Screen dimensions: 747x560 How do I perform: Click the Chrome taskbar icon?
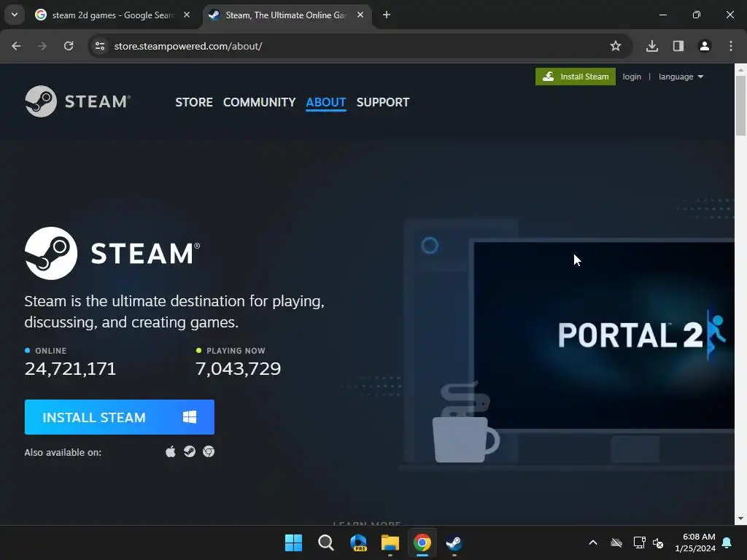[x=422, y=542]
